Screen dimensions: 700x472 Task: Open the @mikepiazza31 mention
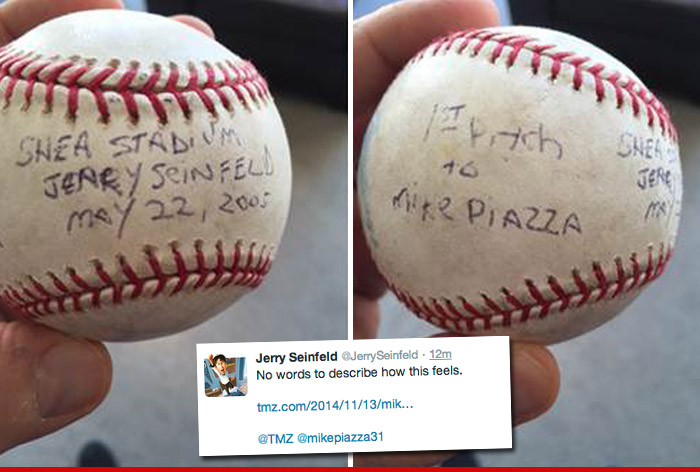pyautogui.click(x=340, y=437)
